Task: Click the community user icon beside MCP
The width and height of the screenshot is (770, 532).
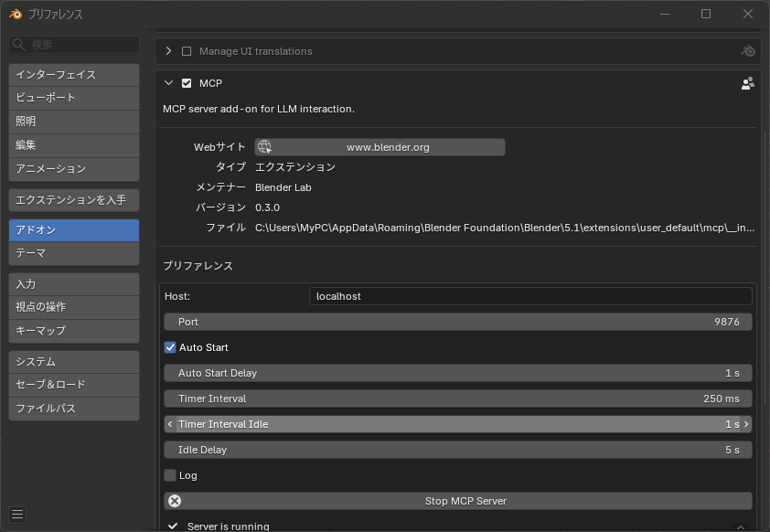Action: 747,83
